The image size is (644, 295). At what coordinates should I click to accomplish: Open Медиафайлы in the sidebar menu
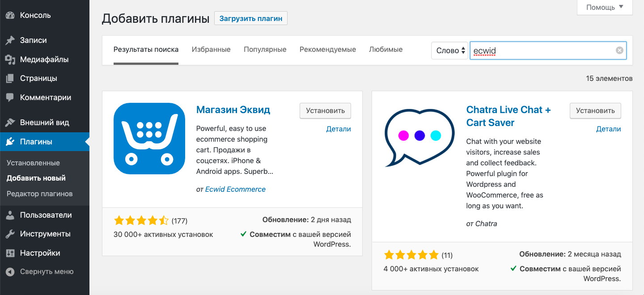(x=45, y=59)
